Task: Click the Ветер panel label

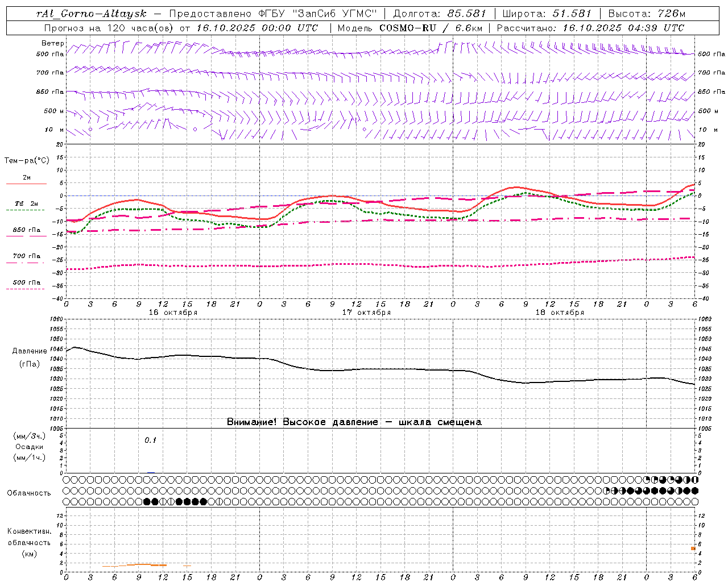Action: pyautogui.click(x=53, y=43)
